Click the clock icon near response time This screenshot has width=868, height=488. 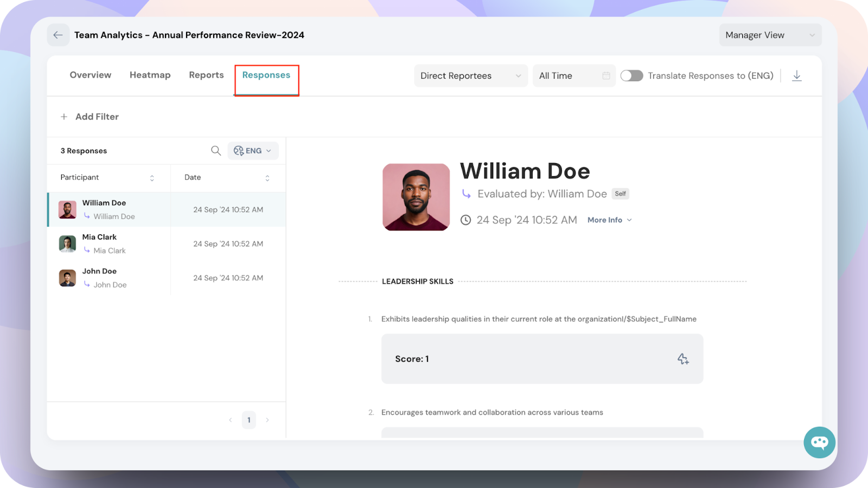465,220
